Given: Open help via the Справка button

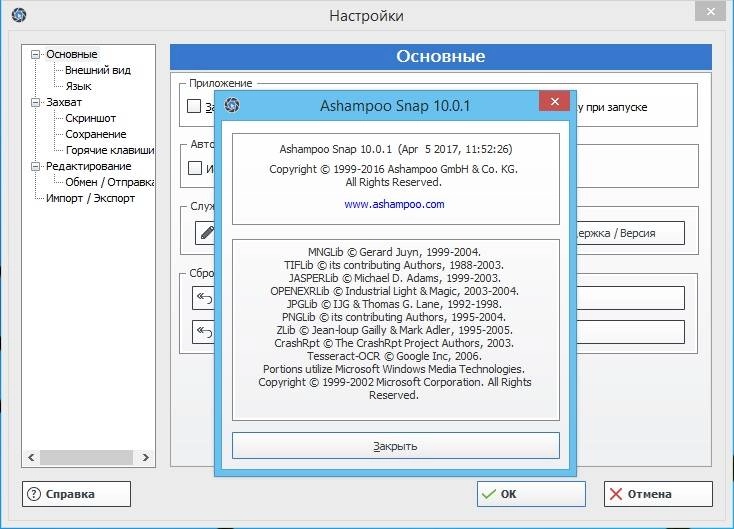Looking at the screenshot, I should pos(76,494).
